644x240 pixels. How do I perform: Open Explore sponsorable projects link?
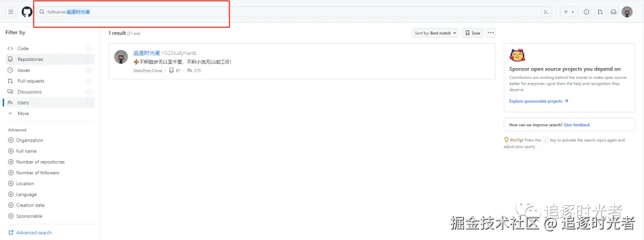coord(539,101)
